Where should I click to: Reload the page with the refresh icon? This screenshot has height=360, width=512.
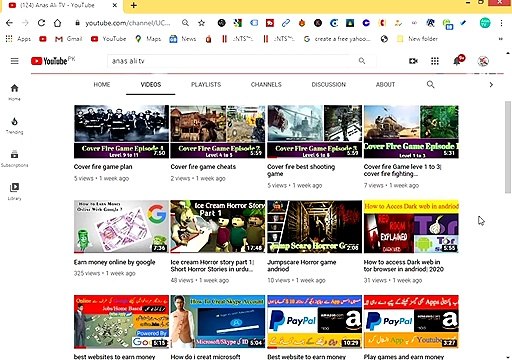(x=41, y=23)
